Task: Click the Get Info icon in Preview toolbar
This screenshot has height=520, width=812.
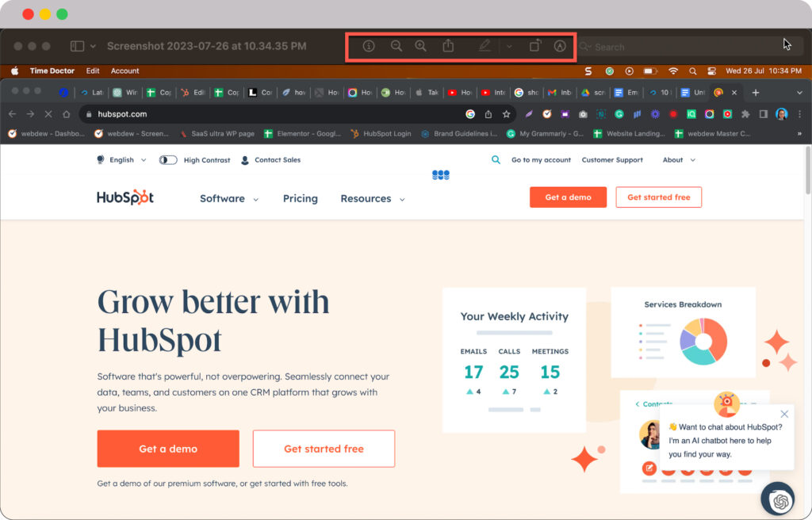Action: click(369, 47)
